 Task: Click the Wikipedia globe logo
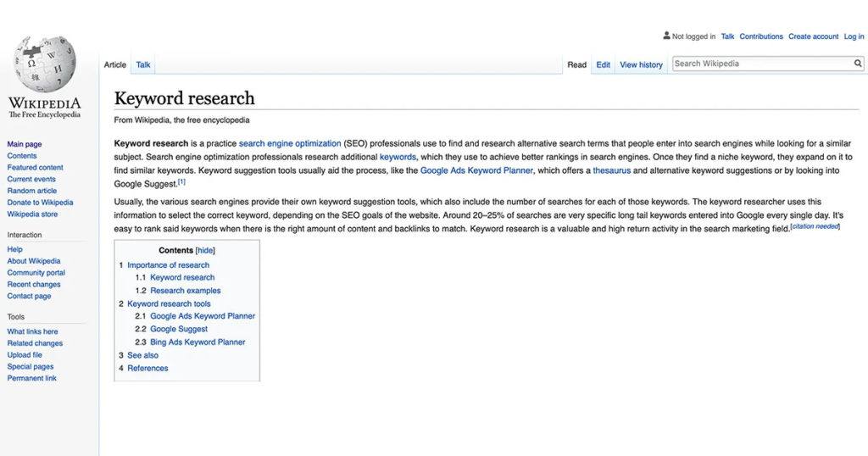coord(44,63)
